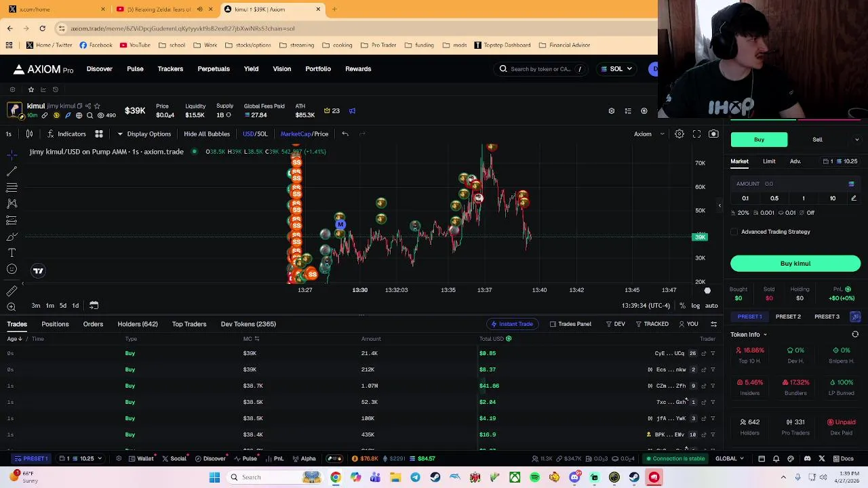Refresh the Token Info panel
This screenshot has height=488, width=868.
(x=855, y=334)
